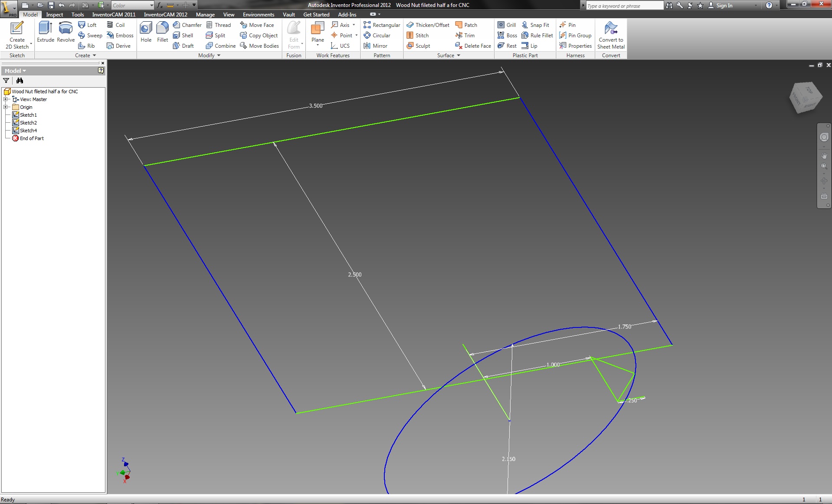Screen dimensions: 832x504
Task: Choose the Sculpt tool
Action: tap(419, 46)
